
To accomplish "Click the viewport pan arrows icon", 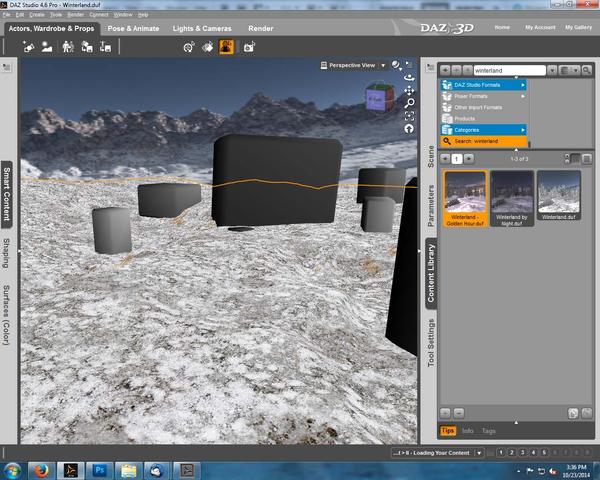I will coord(409,90).
